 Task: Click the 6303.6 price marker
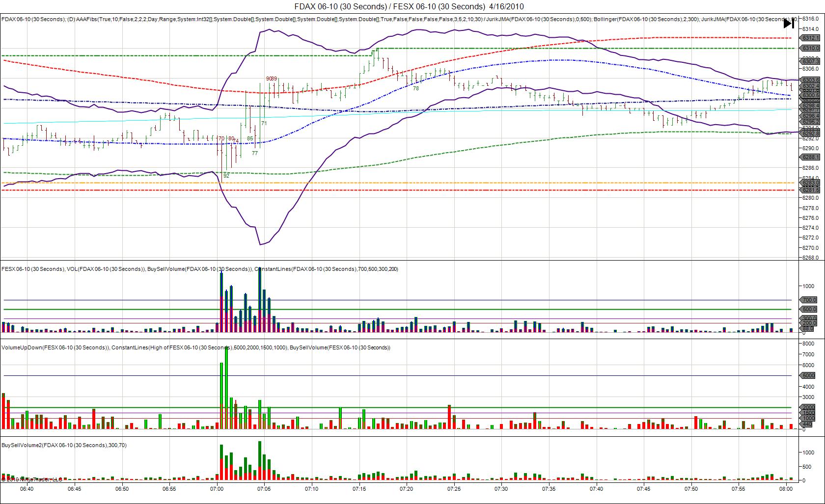point(810,80)
